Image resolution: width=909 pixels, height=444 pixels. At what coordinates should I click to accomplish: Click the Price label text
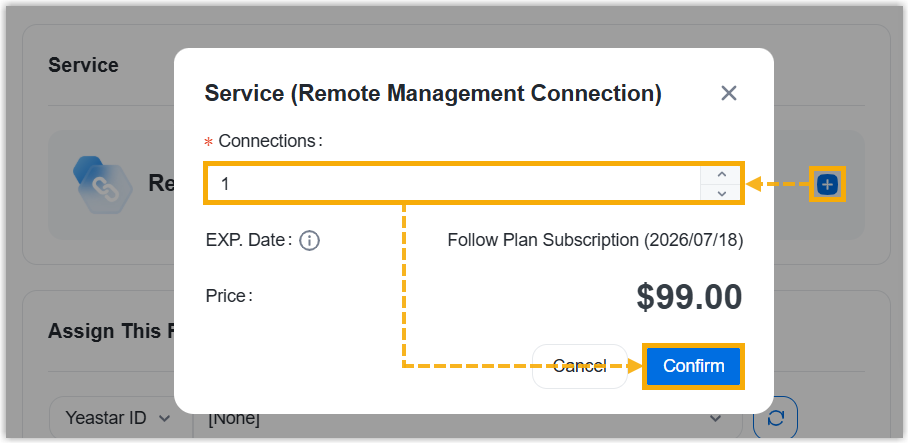(229, 296)
